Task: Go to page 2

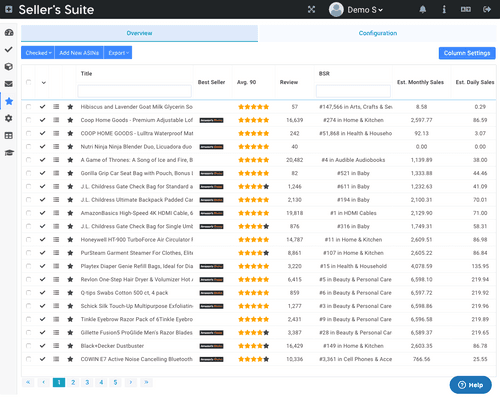Action: tap(73, 382)
